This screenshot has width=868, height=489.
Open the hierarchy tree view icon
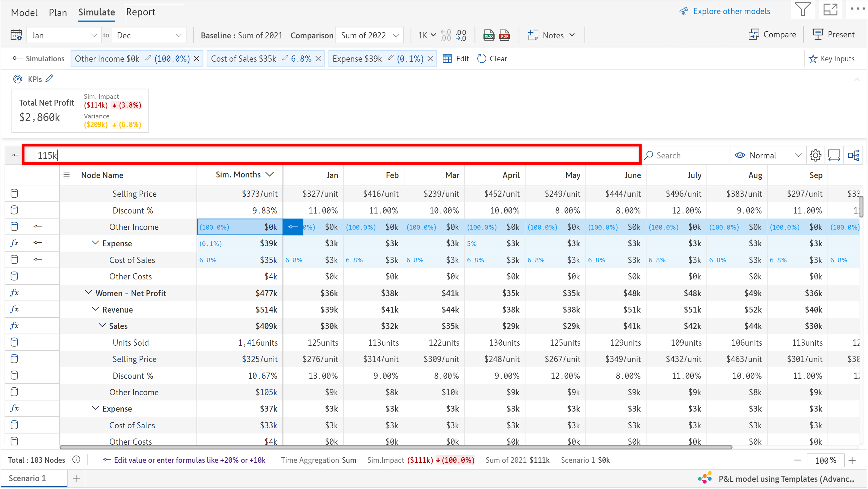pyautogui.click(x=853, y=155)
